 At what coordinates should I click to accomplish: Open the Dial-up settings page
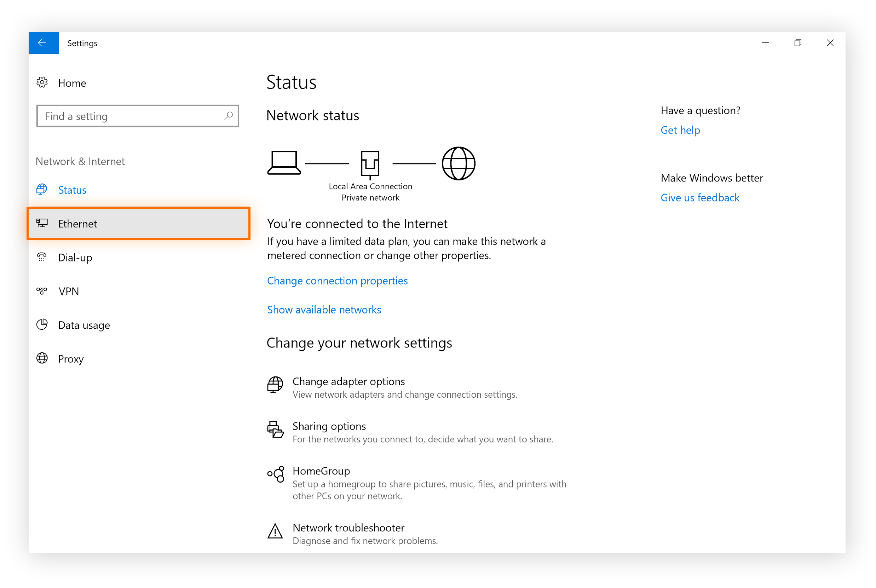(75, 257)
